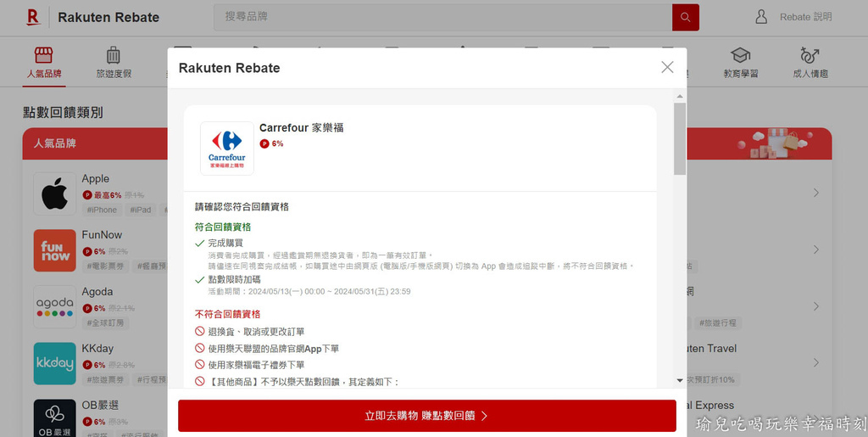Expand the Rakuten Travel row chevron
868x437 pixels.
coord(816,363)
